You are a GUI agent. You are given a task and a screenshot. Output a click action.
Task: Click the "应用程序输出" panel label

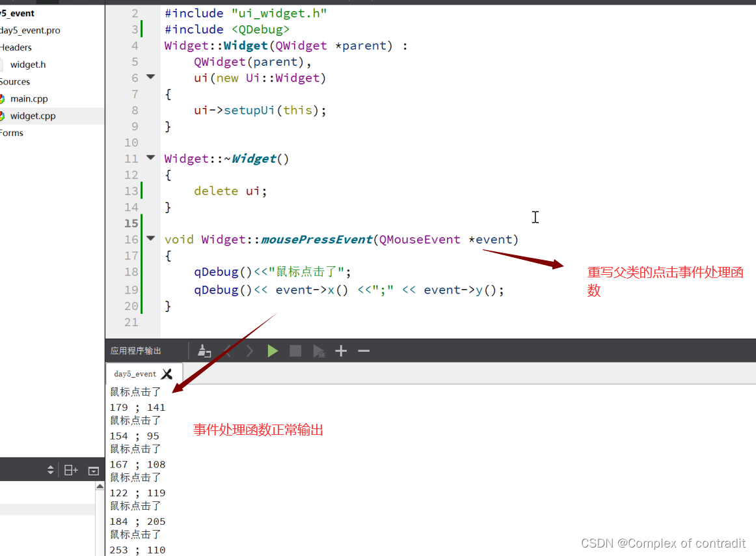click(135, 351)
